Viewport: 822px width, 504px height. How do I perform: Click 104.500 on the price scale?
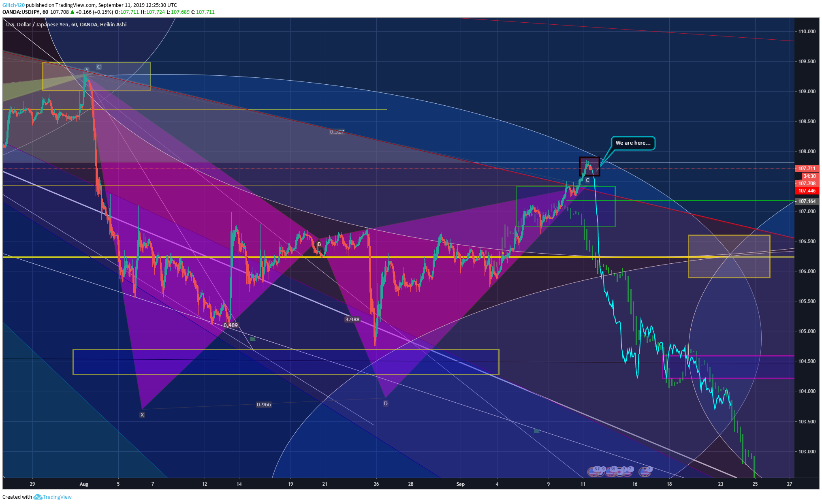[807, 361]
